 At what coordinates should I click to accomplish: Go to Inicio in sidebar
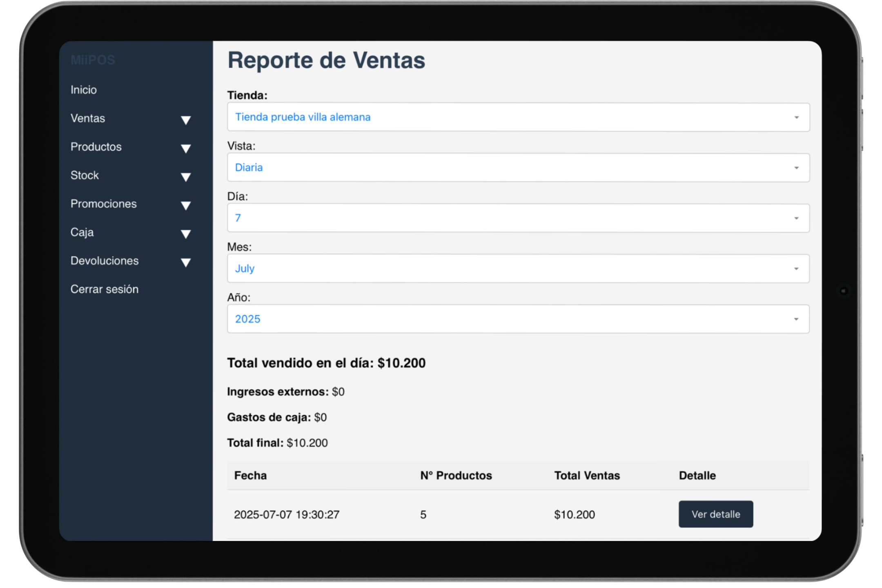point(84,90)
